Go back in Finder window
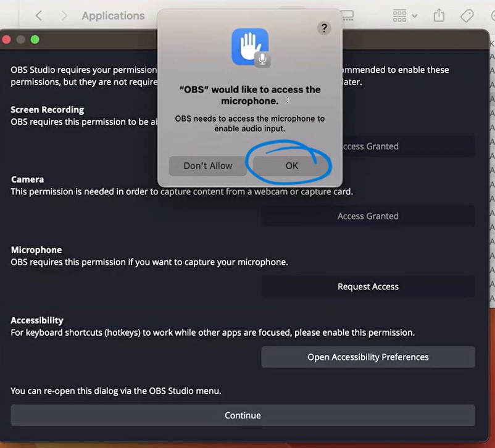Image resolution: width=495 pixels, height=448 pixels. [x=39, y=15]
